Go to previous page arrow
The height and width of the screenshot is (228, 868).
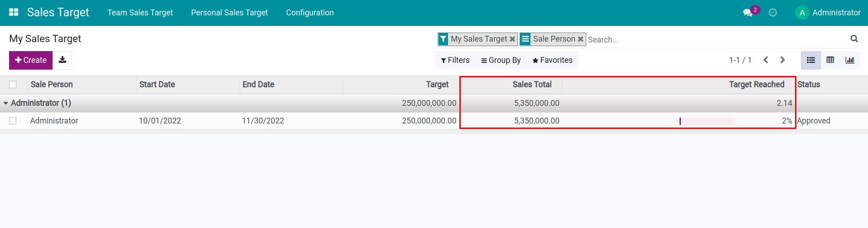pos(766,60)
